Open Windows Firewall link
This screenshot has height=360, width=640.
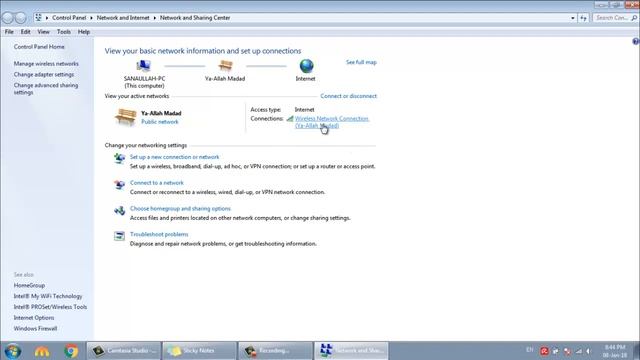coord(36,329)
